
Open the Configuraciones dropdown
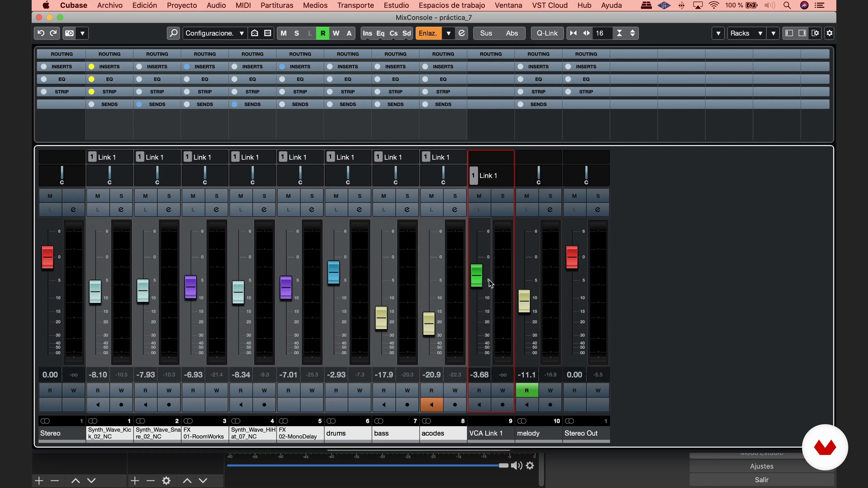tap(215, 33)
